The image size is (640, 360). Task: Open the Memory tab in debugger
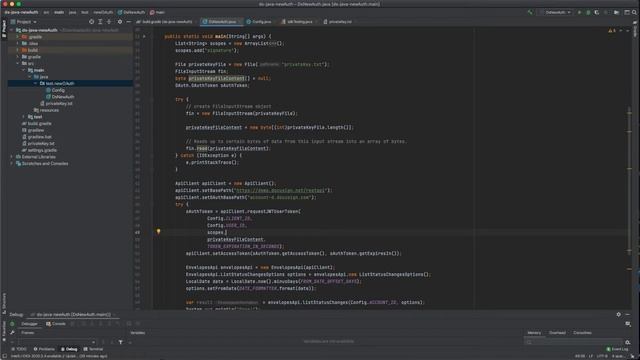pyautogui.click(x=534, y=333)
